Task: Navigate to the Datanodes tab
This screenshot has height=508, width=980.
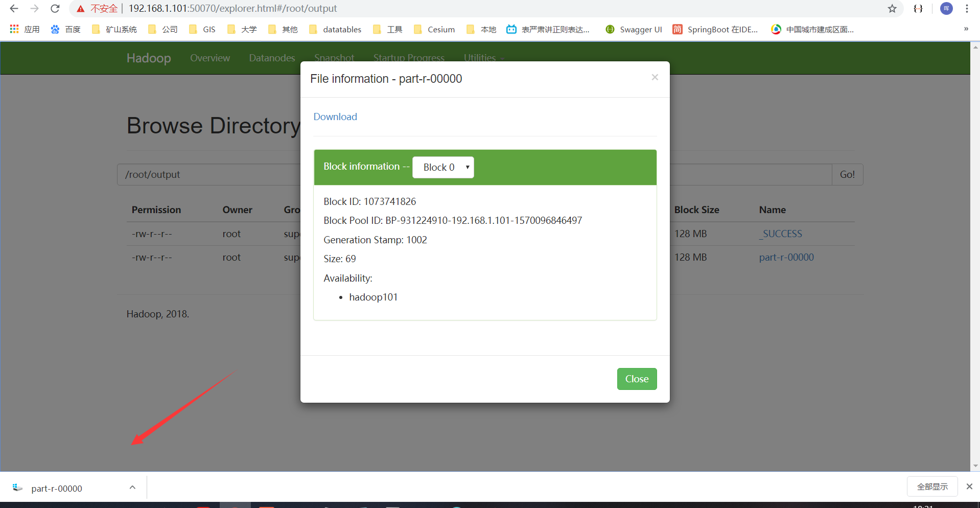Action: pos(271,58)
